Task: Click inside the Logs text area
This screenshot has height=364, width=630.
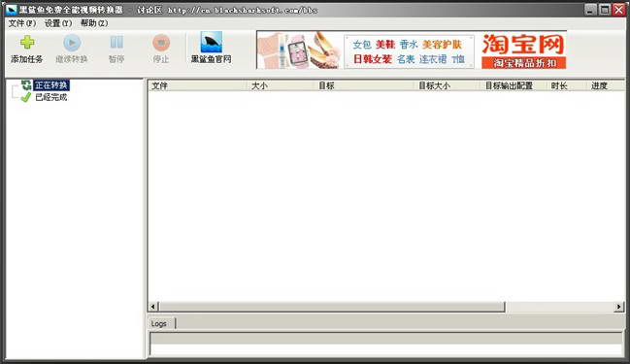Action: pos(386,345)
